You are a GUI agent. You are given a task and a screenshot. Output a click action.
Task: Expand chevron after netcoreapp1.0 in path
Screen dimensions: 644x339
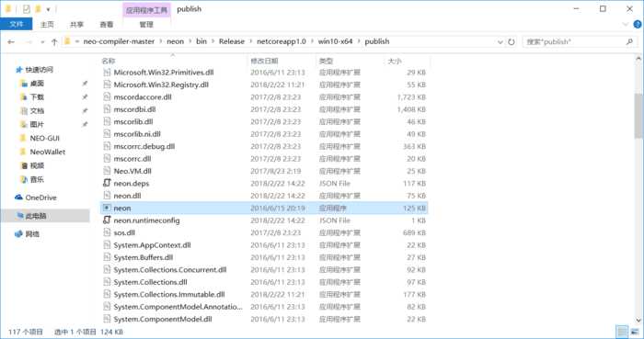(x=312, y=42)
